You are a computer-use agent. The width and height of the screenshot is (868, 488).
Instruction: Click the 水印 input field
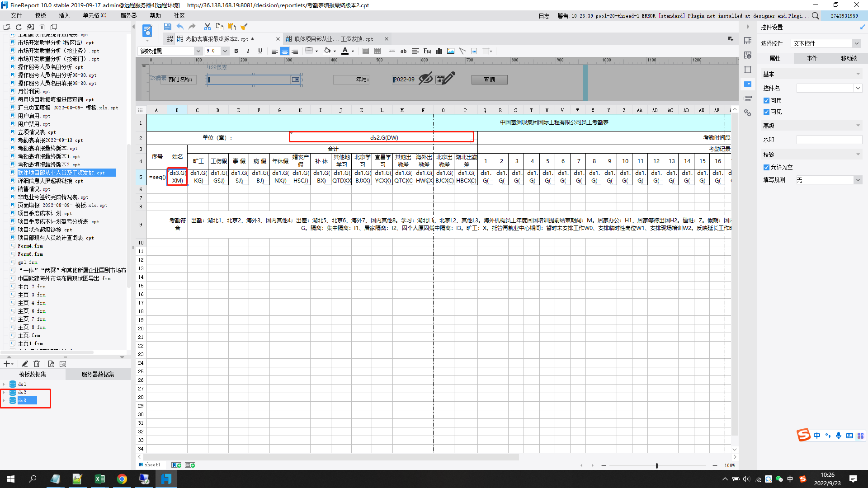[x=829, y=140]
